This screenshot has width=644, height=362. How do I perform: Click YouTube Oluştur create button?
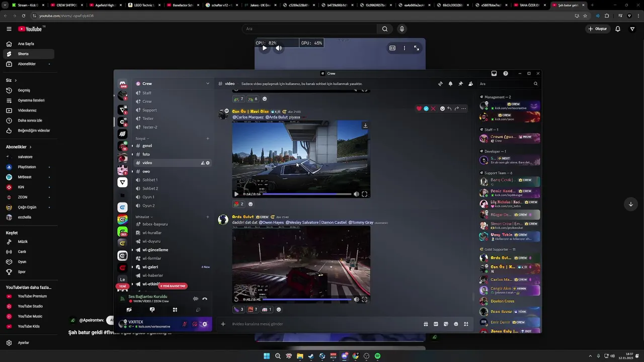pos(598,29)
